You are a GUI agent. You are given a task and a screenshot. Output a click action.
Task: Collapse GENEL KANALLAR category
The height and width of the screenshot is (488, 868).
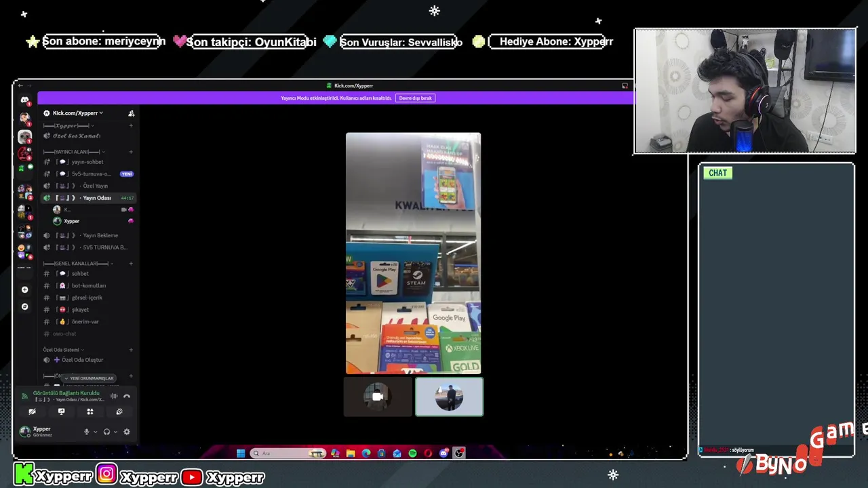tap(78, 263)
